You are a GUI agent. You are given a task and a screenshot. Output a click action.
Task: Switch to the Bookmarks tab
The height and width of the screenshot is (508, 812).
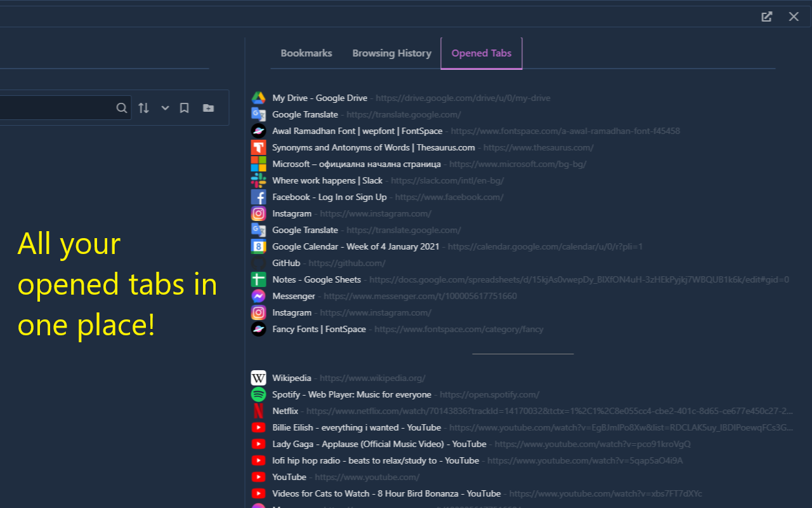click(x=306, y=53)
